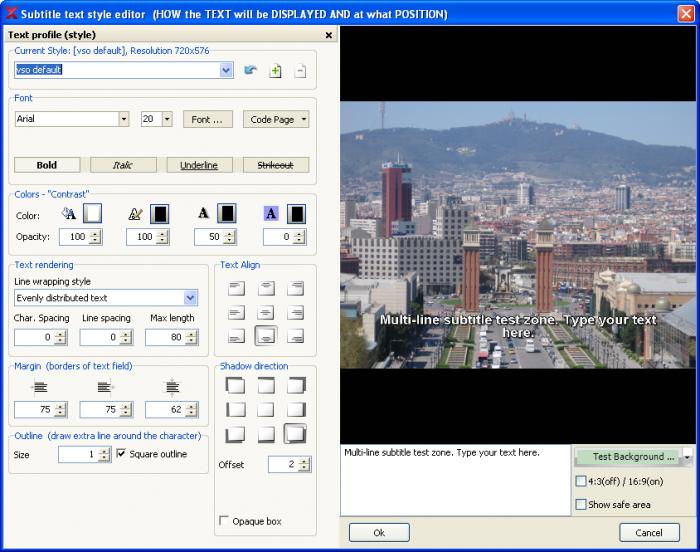Click Test Background ... button
The height and width of the screenshot is (552, 700).
click(x=629, y=457)
